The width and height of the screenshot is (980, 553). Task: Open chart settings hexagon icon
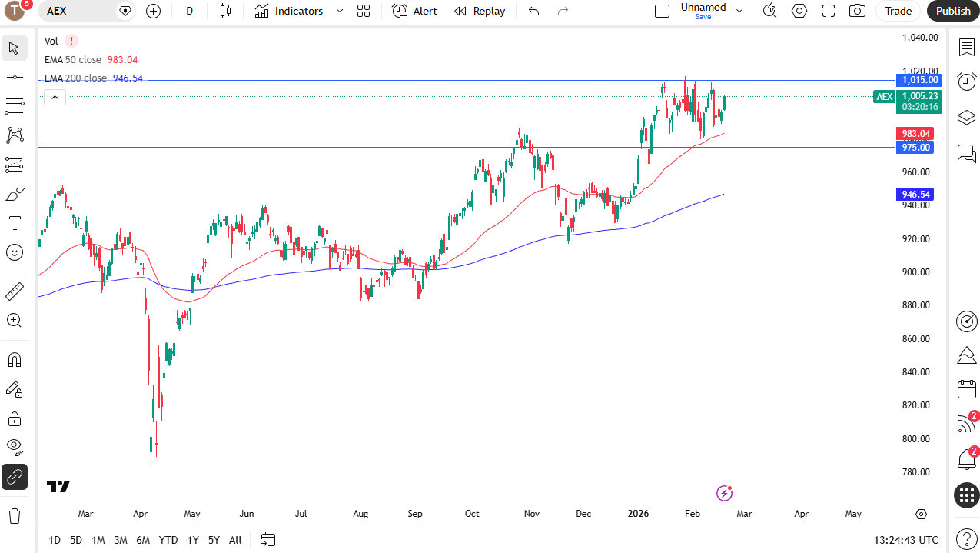point(799,11)
